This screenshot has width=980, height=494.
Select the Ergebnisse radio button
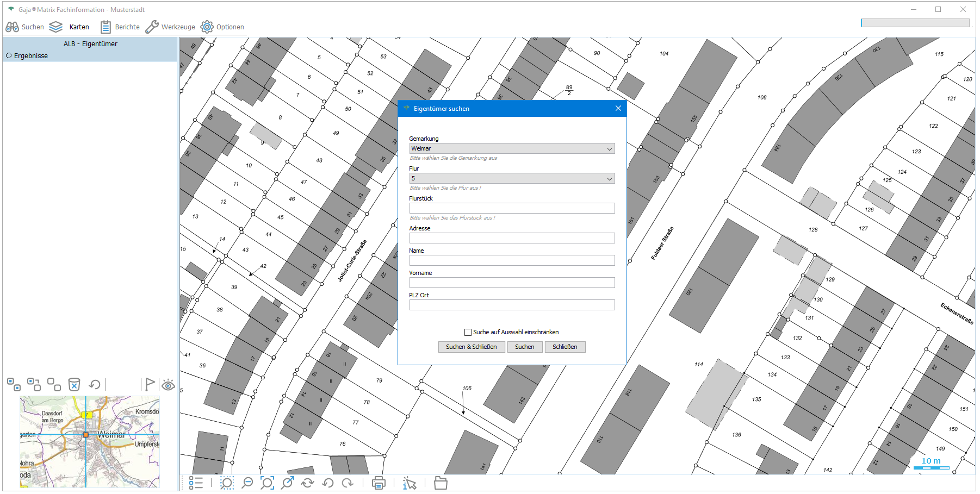9,56
